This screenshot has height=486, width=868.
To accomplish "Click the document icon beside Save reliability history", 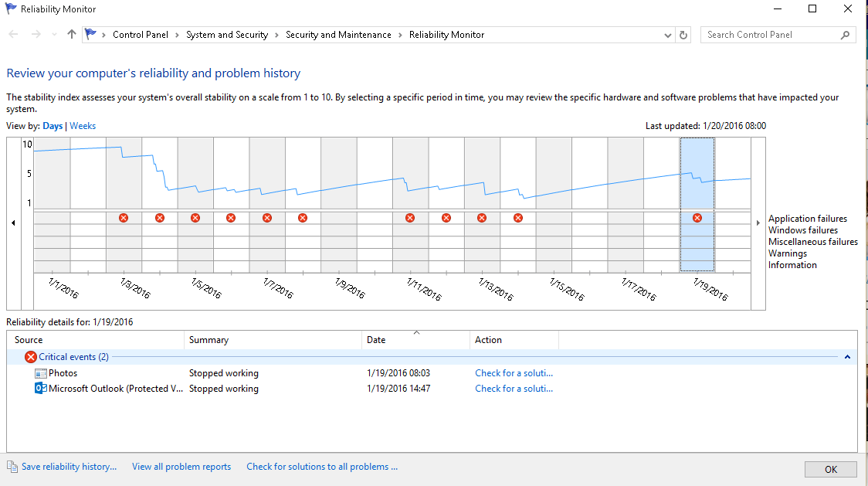I will [12, 467].
